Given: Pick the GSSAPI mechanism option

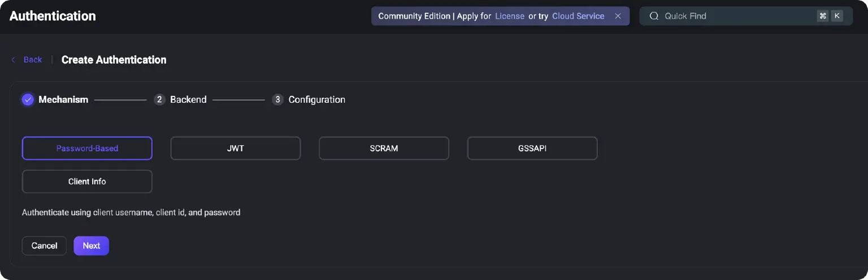Looking at the screenshot, I should 532,148.
